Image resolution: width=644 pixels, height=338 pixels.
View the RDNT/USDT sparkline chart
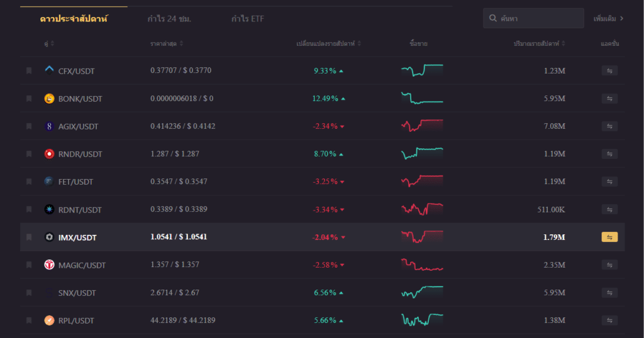(422, 209)
